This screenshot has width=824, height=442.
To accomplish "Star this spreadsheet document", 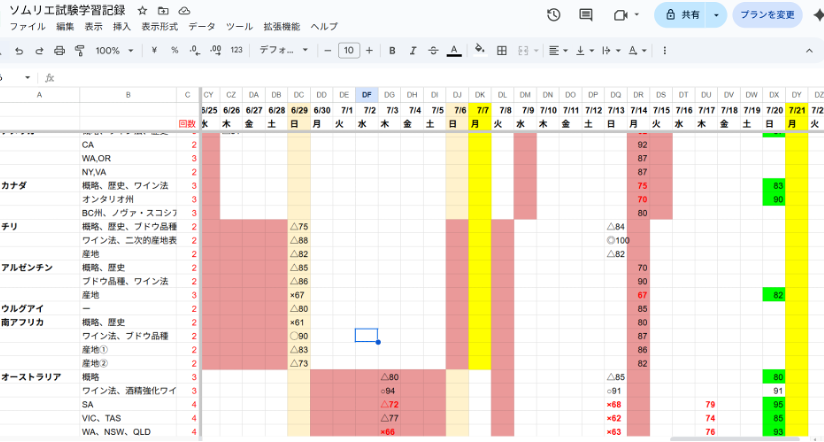I will (142, 9).
